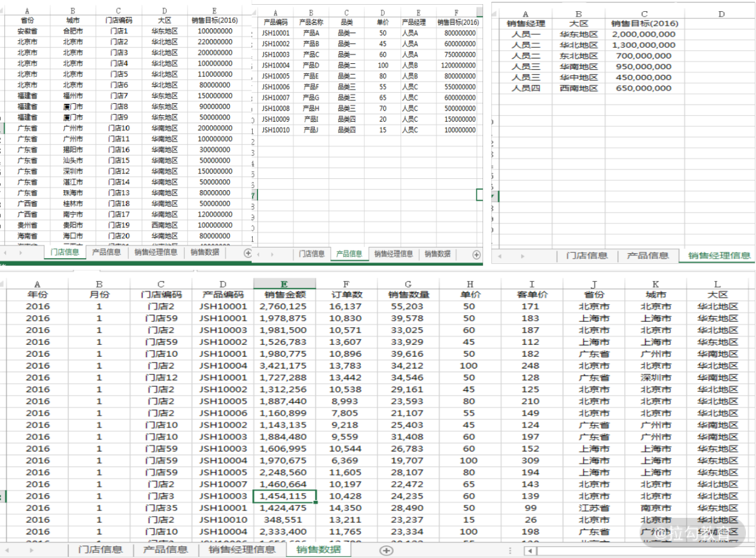Click the 产品H cell in product sheet
The width and height of the screenshot is (756, 558).
click(311, 109)
